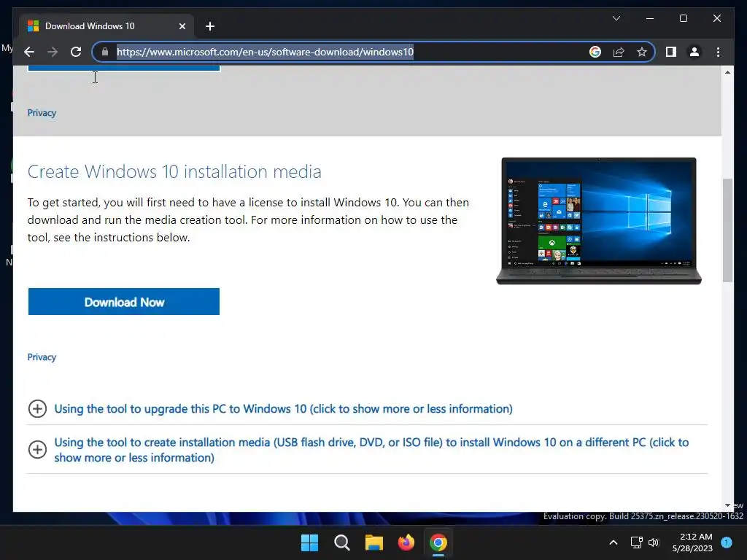747x560 pixels.
Task: Show hidden system tray icons
Action: pyautogui.click(x=614, y=542)
